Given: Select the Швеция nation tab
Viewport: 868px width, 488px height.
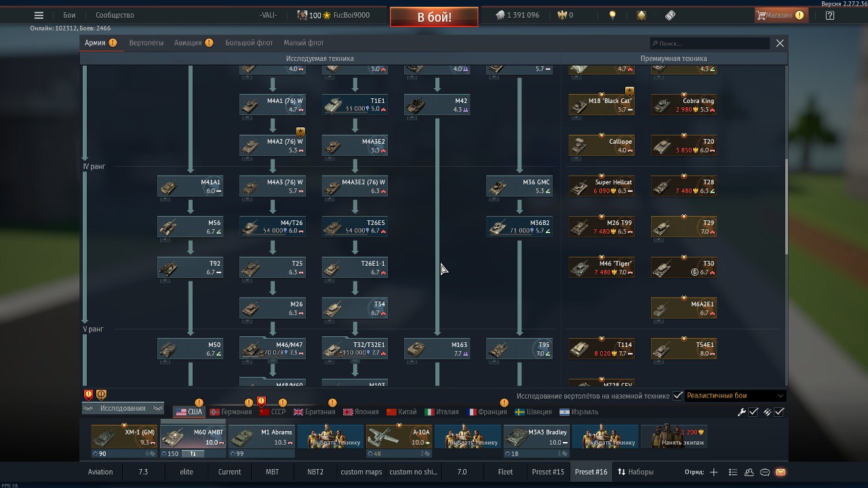Looking at the screenshot, I should pos(533,412).
